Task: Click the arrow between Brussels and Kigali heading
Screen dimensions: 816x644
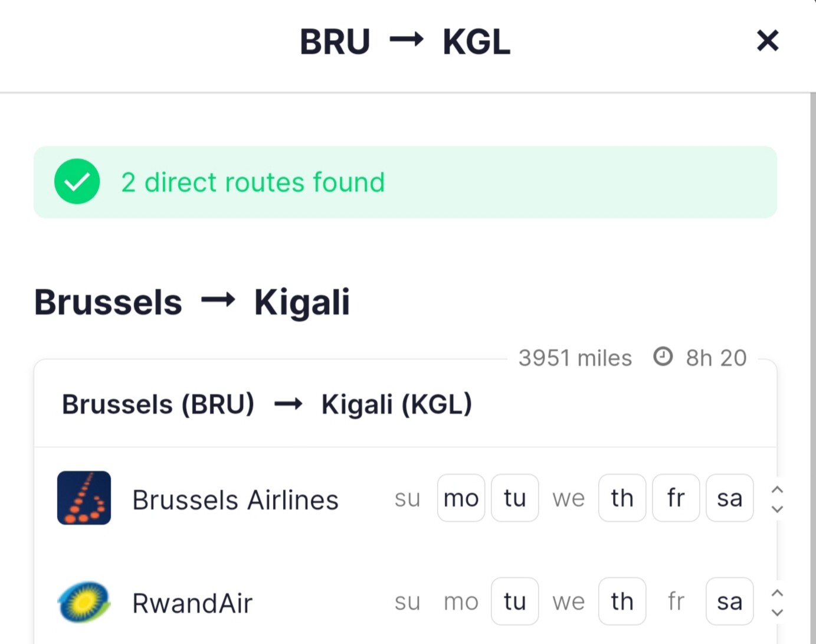Action: click(x=218, y=300)
